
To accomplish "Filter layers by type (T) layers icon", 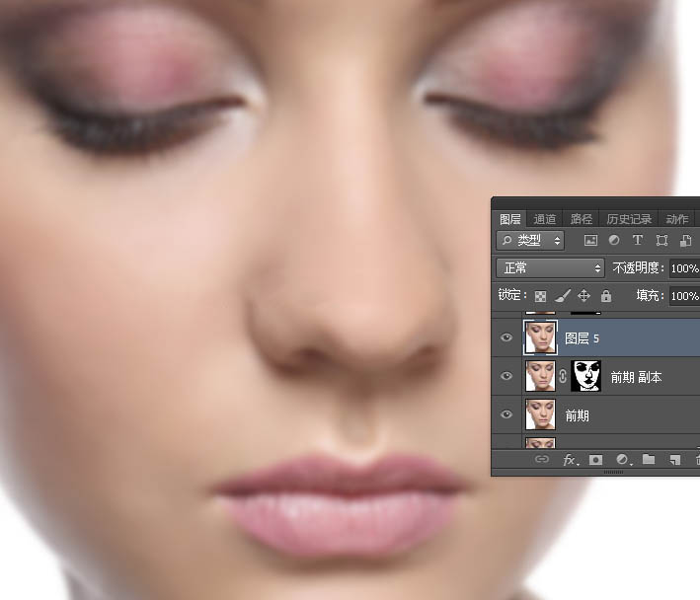I will point(638,241).
